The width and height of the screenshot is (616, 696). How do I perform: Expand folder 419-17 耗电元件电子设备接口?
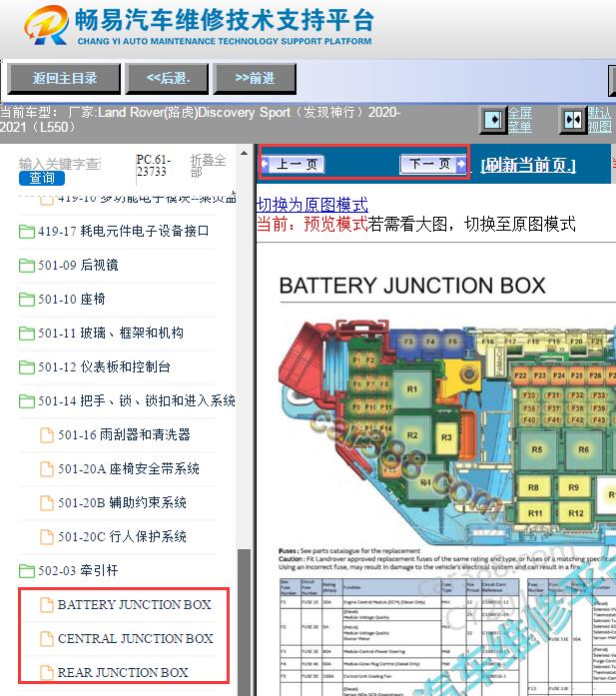coord(123,231)
